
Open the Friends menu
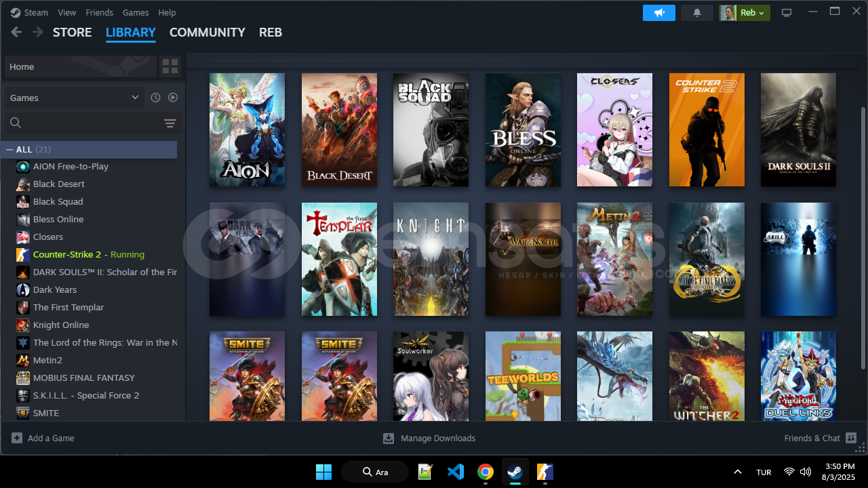(x=100, y=12)
